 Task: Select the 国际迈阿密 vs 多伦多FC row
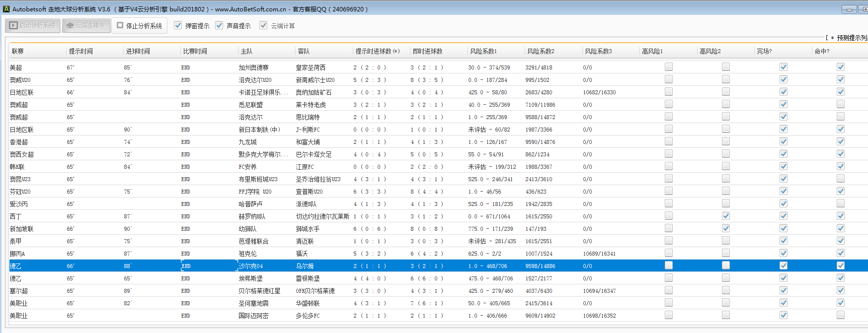pyautogui.click(x=253, y=316)
